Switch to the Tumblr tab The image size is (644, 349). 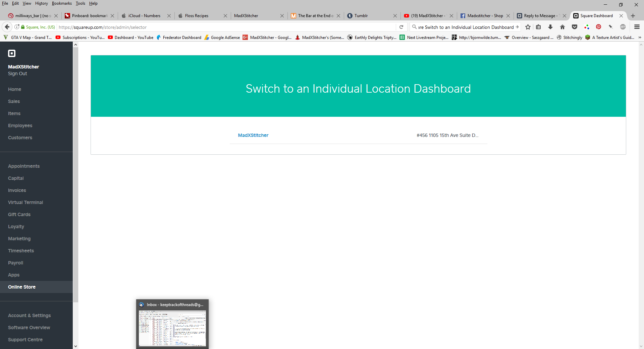(x=361, y=15)
